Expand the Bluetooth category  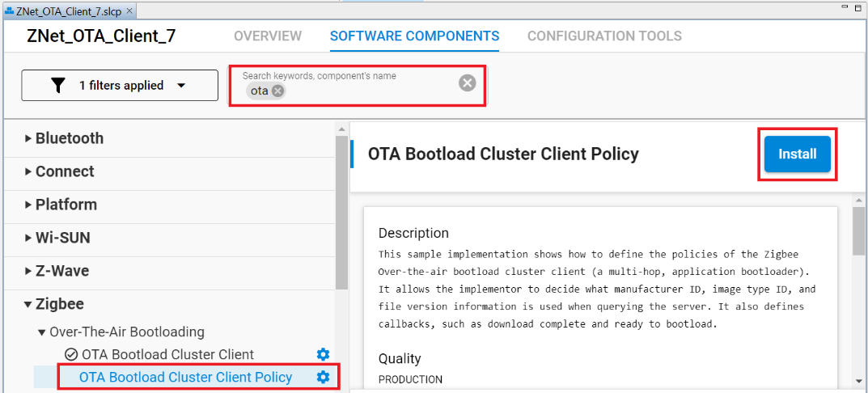pyautogui.click(x=28, y=138)
